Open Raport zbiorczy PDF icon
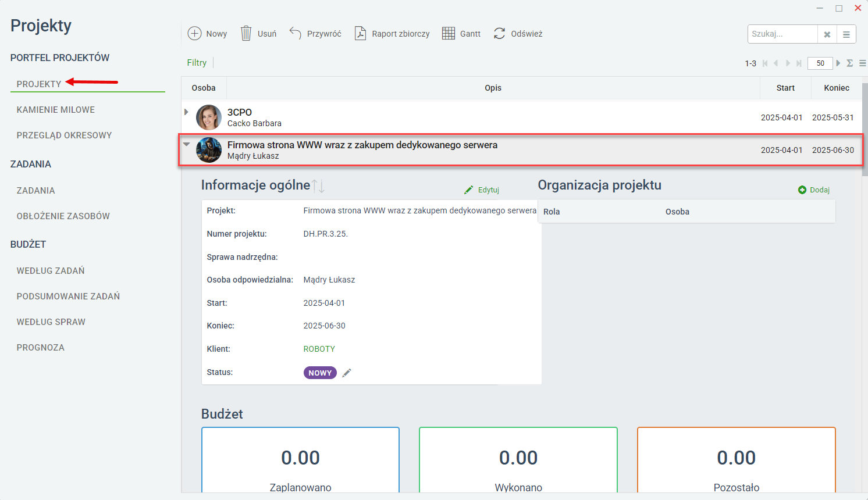 tap(361, 33)
